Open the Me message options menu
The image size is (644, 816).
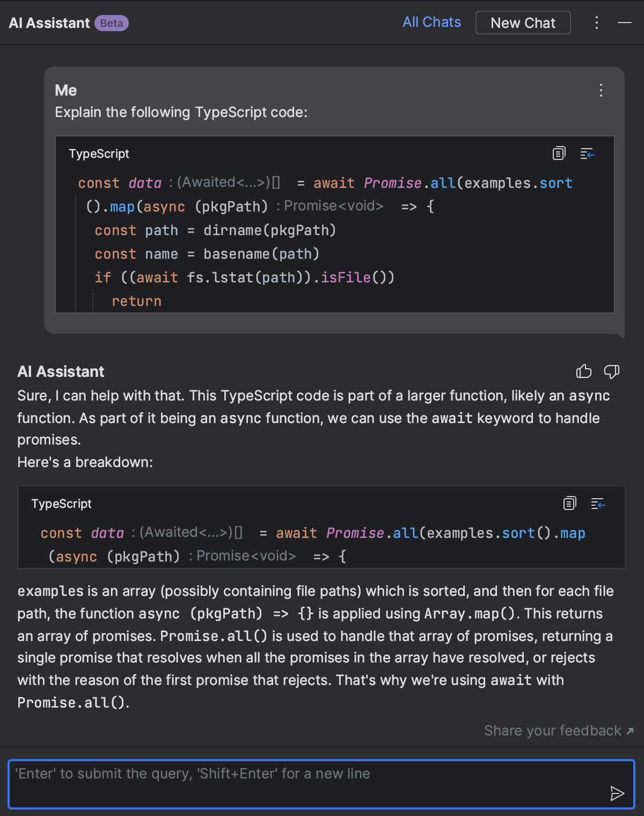[x=601, y=90]
